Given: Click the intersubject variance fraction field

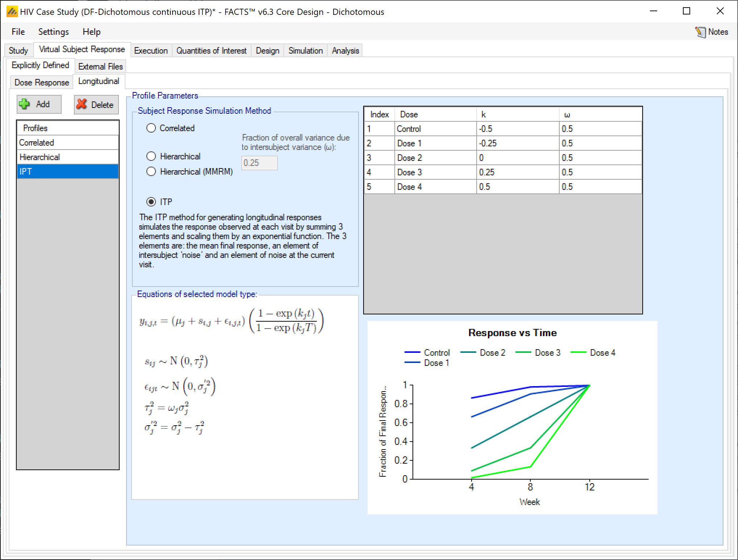Looking at the screenshot, I should (x=259, y=163).
